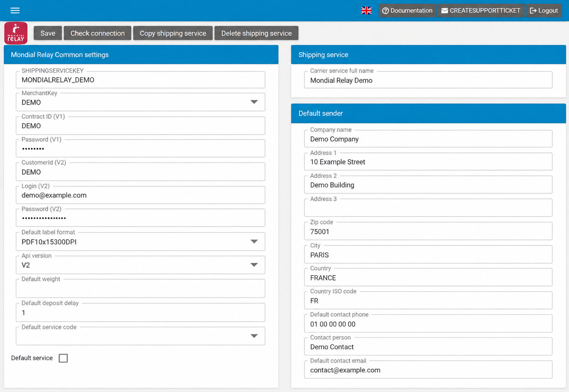Check connection to Mondial Relay
The height and width of the screenshot is (392, 569).
pyautogui.click(x=98, y=33)
